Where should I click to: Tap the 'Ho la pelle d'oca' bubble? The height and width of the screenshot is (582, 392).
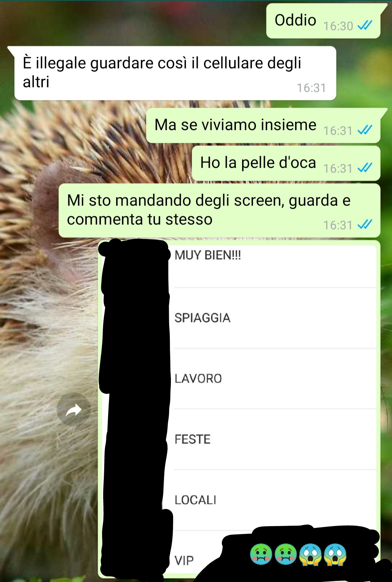[286, 163]
